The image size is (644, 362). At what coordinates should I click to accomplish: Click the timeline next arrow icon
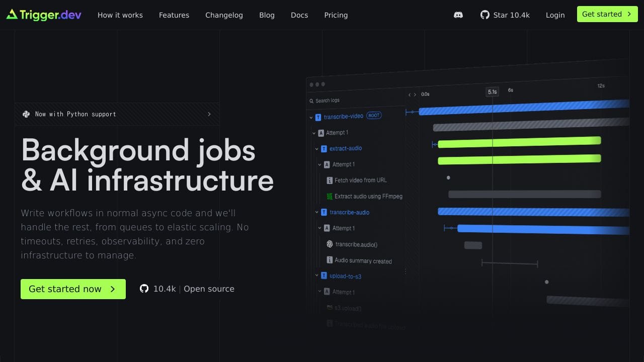415,95
